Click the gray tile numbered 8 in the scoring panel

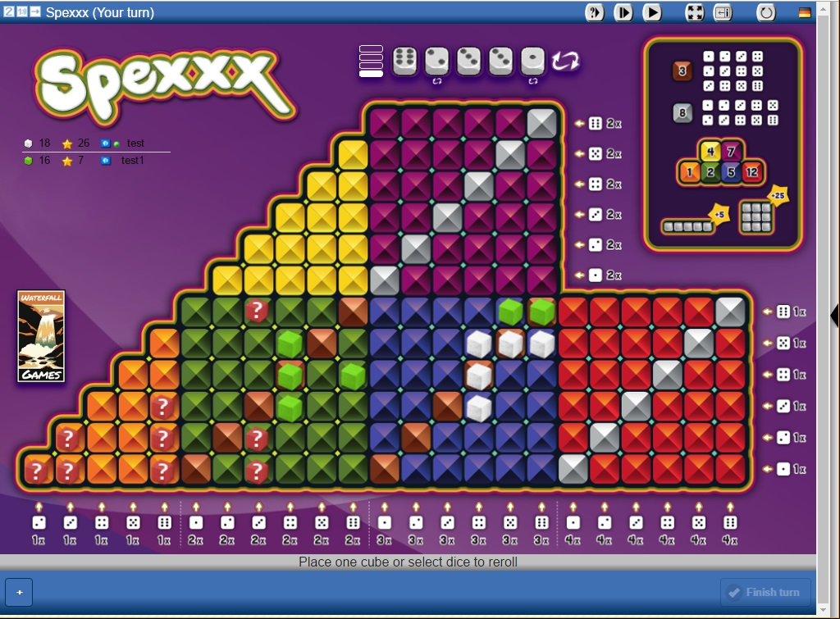pyautogui.click(x=682, y=113)
